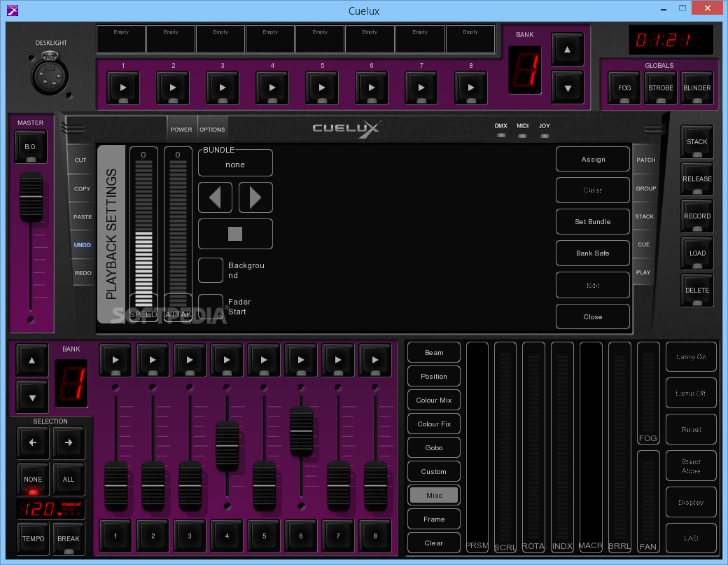Click the play button above fader 6
This screenshot has height=565, width=728.
tap(301, 360)
